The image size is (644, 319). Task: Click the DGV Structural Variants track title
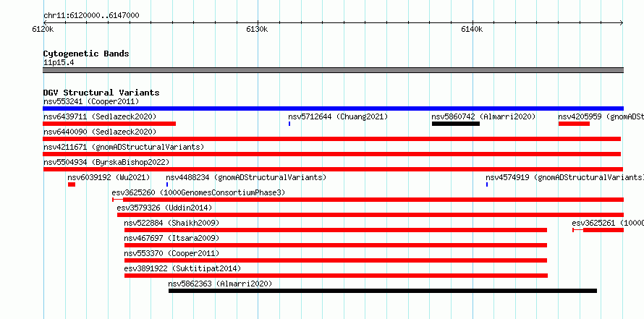coord(101,93)
